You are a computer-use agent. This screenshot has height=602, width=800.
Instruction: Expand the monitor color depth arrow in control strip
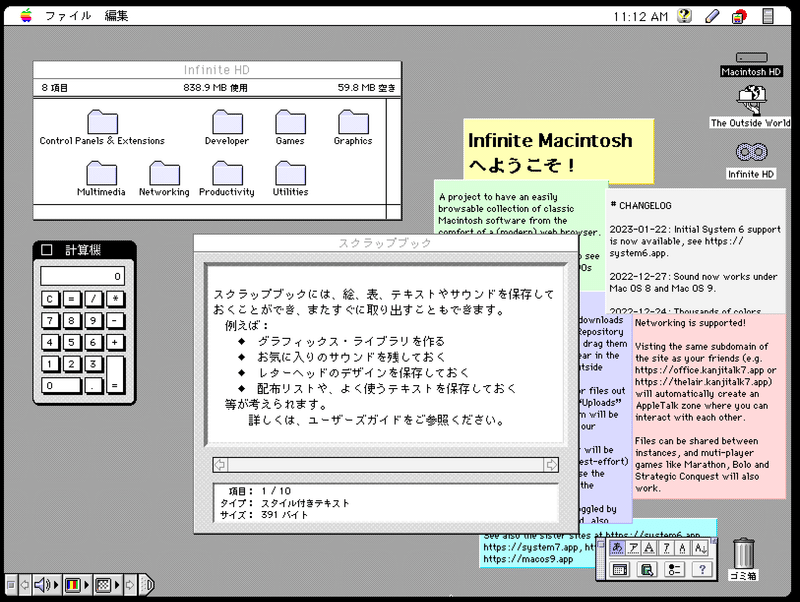[87, 585]
